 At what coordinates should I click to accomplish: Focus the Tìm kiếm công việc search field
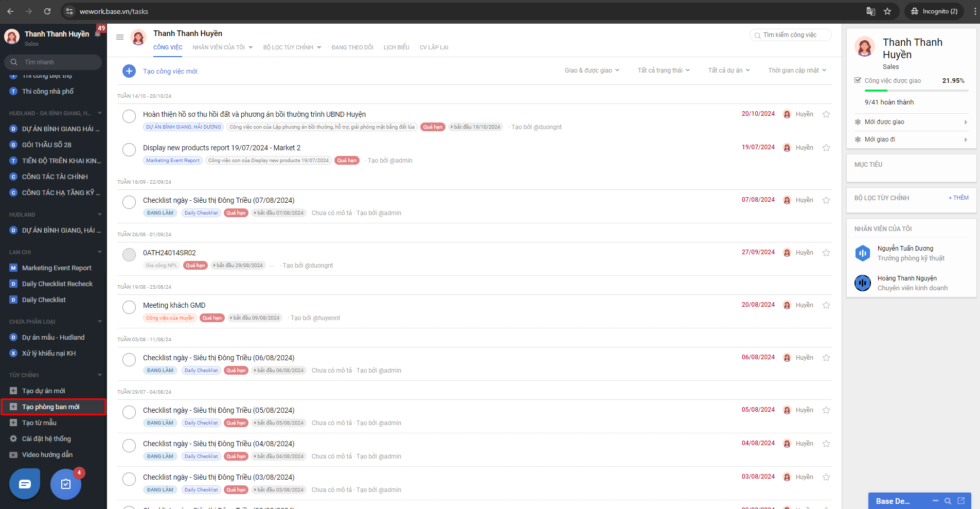pos(791,35)
